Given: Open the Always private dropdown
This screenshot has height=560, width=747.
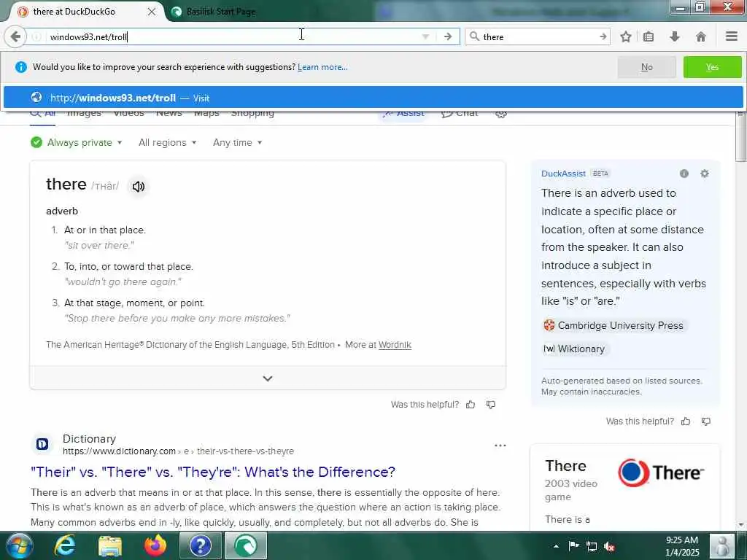Looking at the screenshot, I should point(76,142).
